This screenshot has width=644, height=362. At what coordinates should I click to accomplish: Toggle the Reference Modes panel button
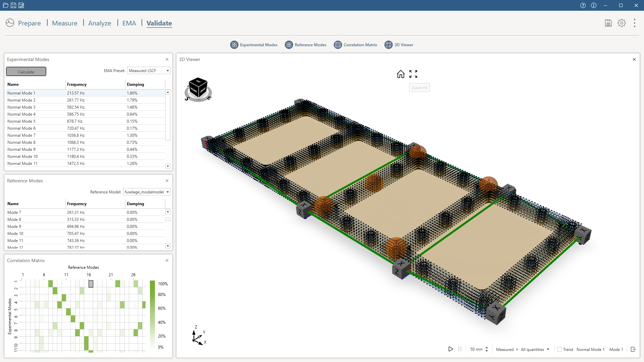click(306, 45)
